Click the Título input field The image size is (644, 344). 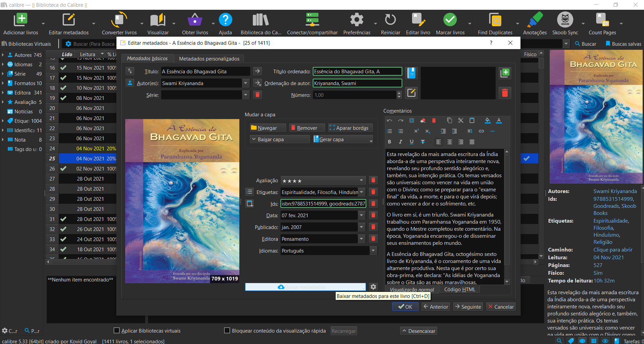205,71
